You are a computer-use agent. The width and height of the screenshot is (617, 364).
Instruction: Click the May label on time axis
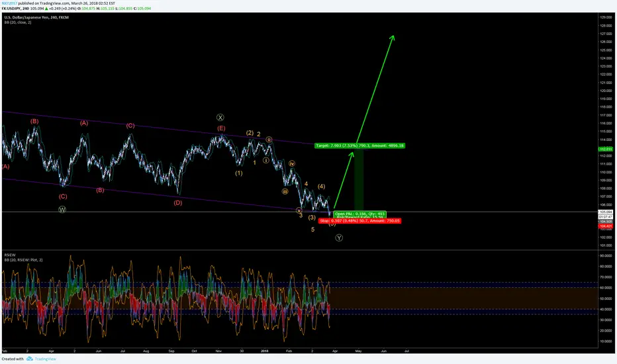358,351
